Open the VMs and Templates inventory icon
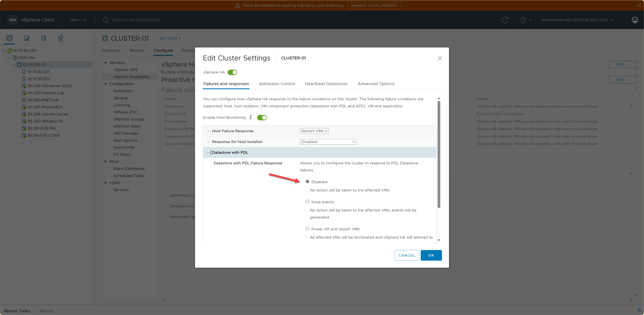Image resolution: width=644 pixels, height=315 pixels. (26, 38)
